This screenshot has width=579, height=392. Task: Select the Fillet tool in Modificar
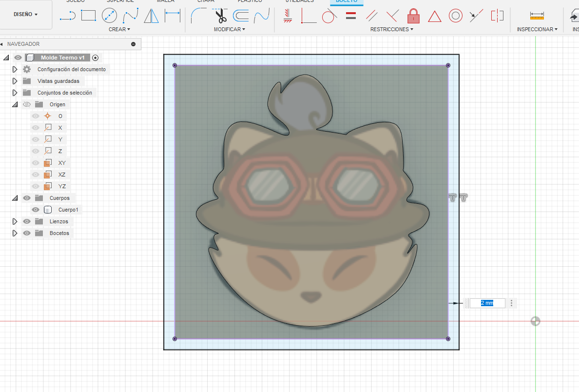click(199, 16)
